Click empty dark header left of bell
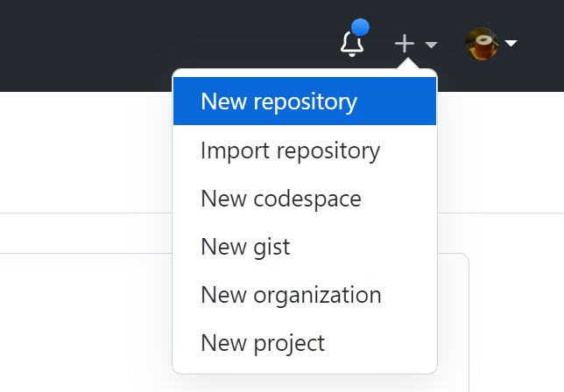Image resolution: width=564 pixels, height=392 pixels. click(162, 45)
